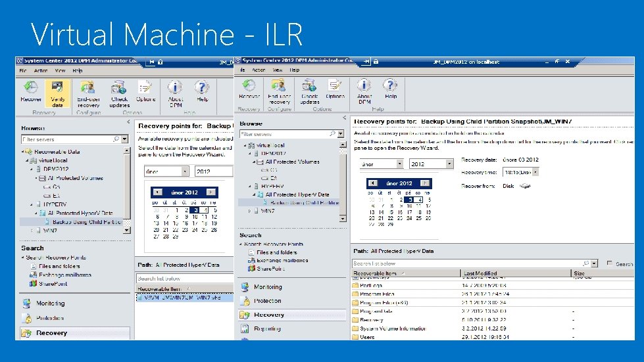Click Help icon in left window toolbar
The height and width of the screenshot is (362, 644).
pos(202,91)
